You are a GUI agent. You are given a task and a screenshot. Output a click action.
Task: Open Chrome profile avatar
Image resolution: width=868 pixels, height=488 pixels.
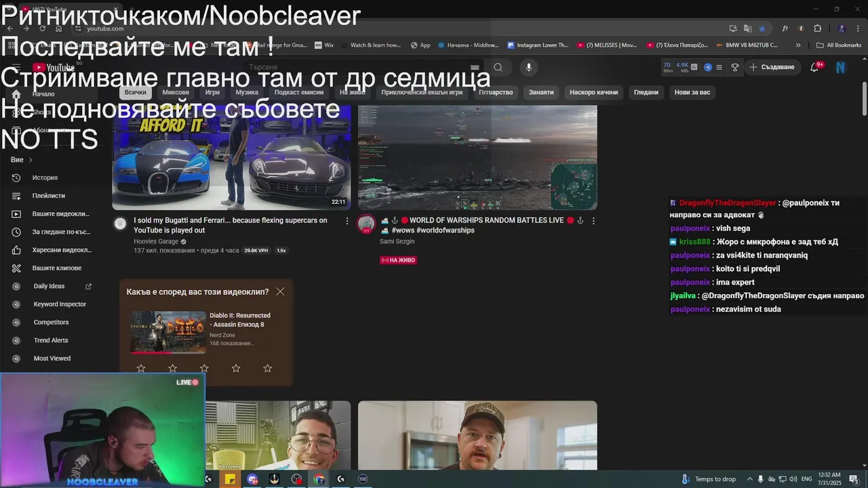tap(842, 28)
